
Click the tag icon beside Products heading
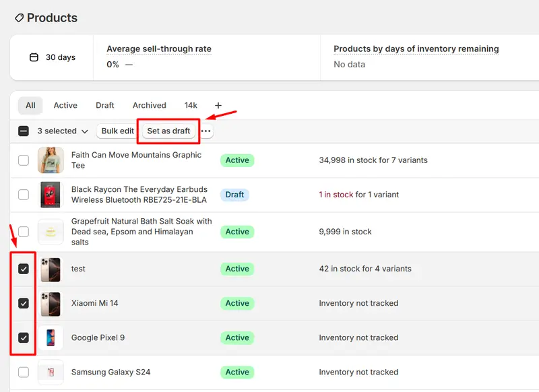click(x=18, y=18)
